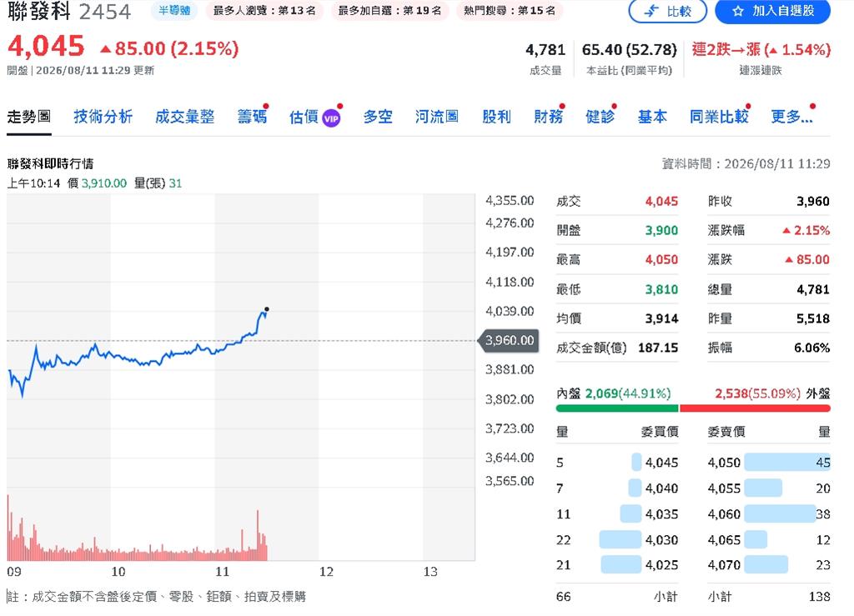Click the latest price dot on chart

click(x=266, y=309)
